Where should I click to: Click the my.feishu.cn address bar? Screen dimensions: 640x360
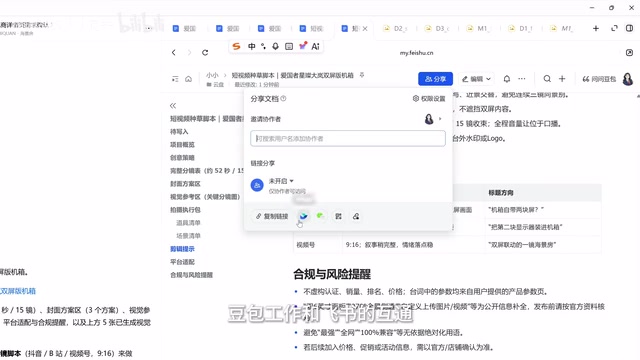[x=416, y=53]
